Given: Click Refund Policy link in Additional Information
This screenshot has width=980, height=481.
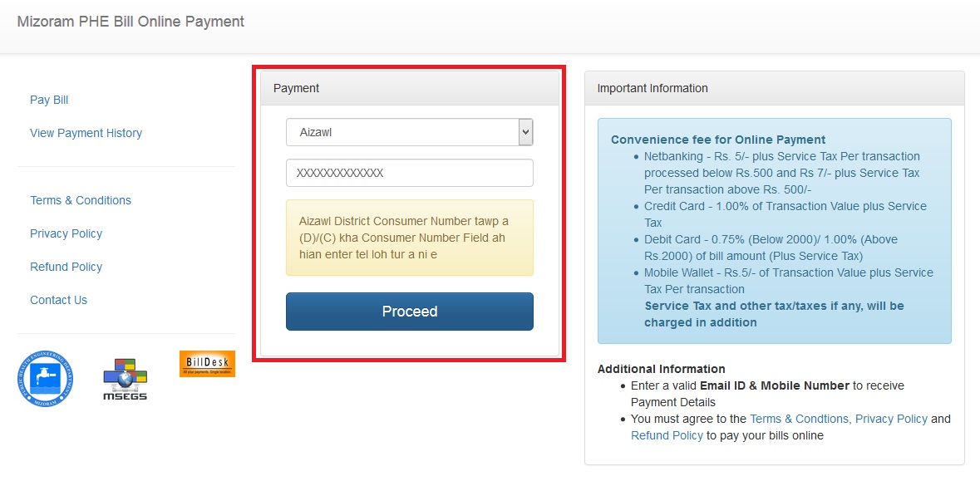Looking at the screenshot, I should [x=667, y=435].
